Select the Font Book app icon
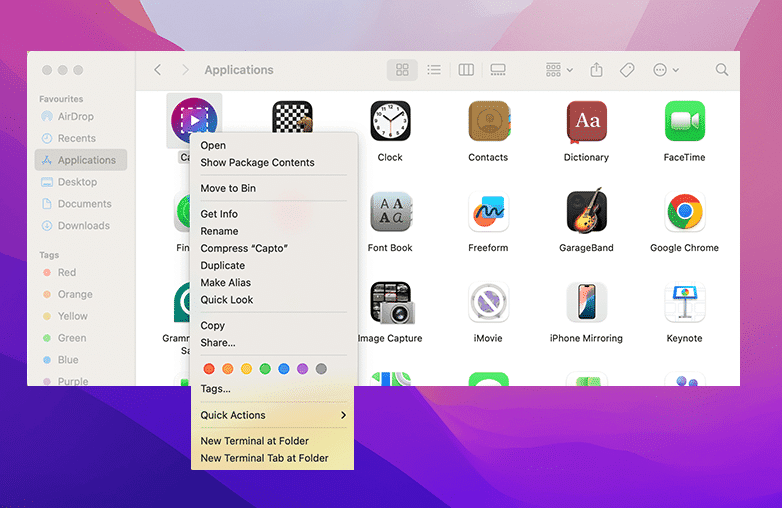The image size is (782, 508). coord(390,212)
